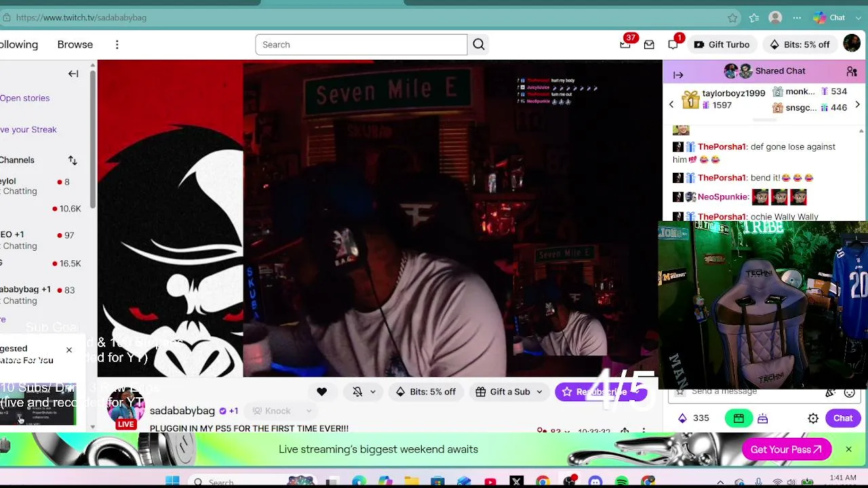Sort channels with the up-down arrows
868x488 pixels.
(x=73, y=161)
